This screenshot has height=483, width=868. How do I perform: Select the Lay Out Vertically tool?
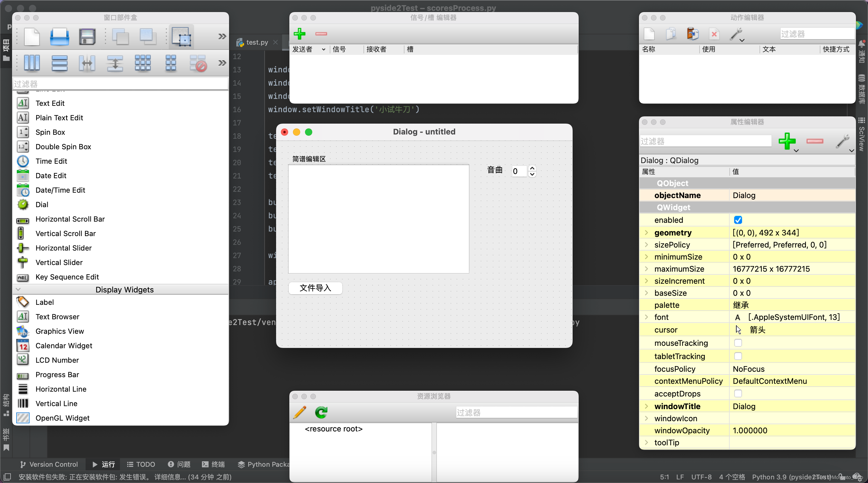[x=60, y=63]
